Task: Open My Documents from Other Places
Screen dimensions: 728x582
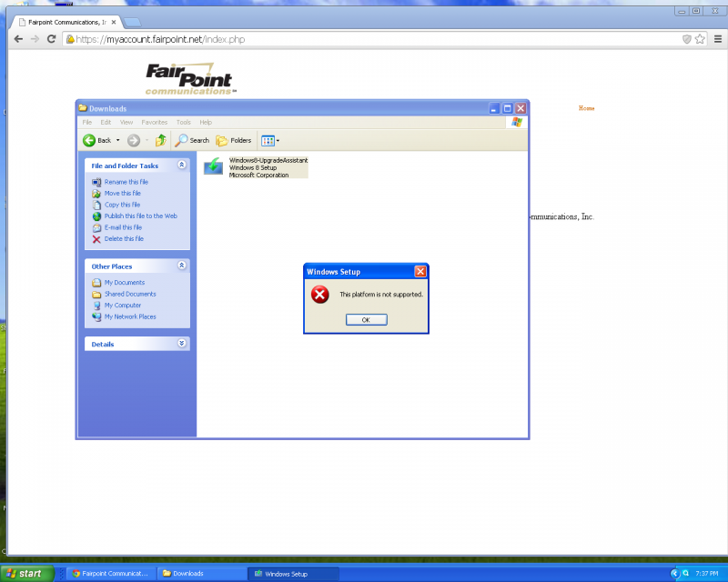Action: 125,282
